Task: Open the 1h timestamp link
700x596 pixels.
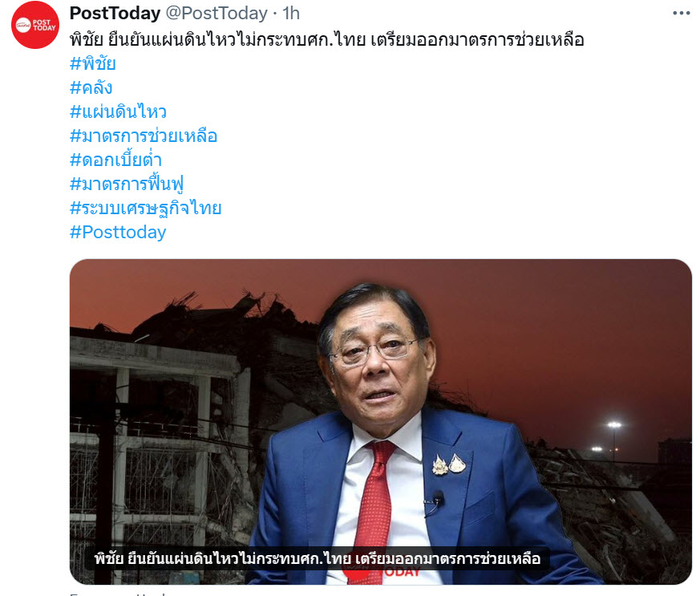Action: coord(290,14)
